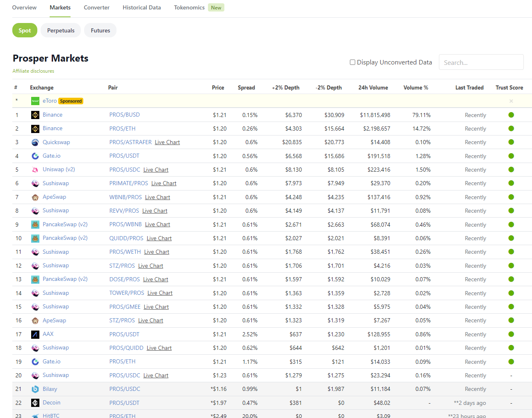Image resolution: width=532 pixels, height=418 pixels.
Task: Open the Tokenomics tab
Action: [x=189, y=7]
